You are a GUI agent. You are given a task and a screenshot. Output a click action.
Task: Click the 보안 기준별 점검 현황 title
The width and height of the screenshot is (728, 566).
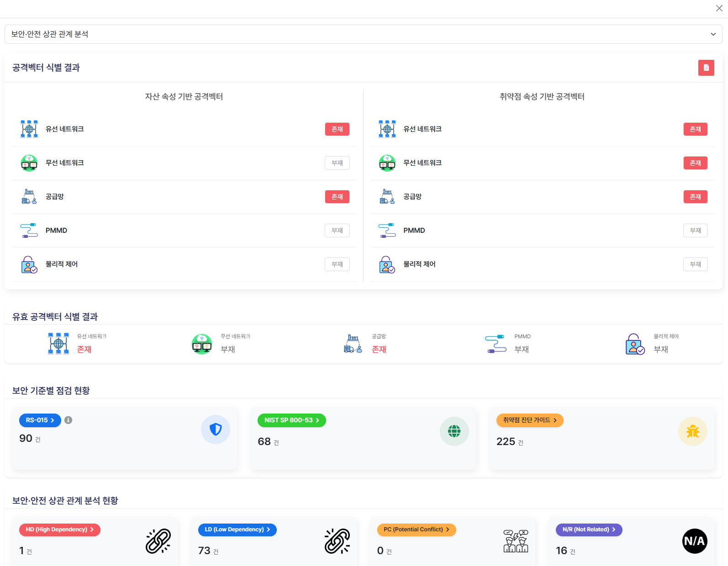(51, 391)
